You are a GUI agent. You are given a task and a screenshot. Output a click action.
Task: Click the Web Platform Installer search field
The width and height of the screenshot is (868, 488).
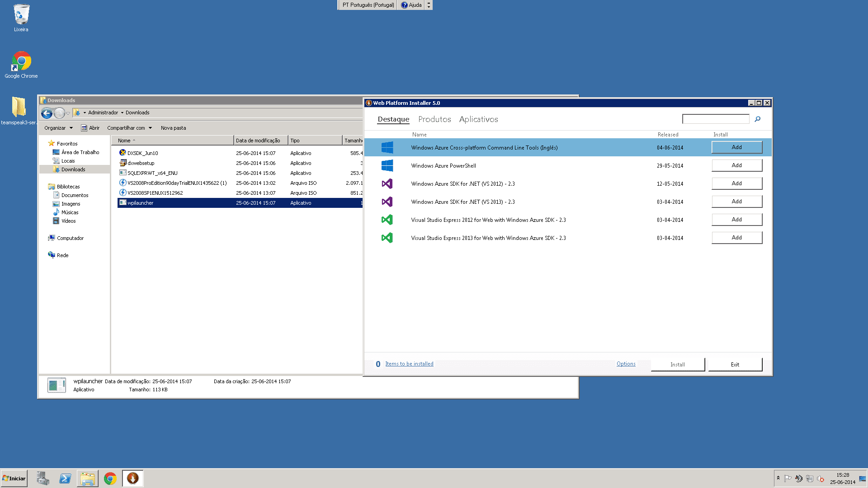716,119
